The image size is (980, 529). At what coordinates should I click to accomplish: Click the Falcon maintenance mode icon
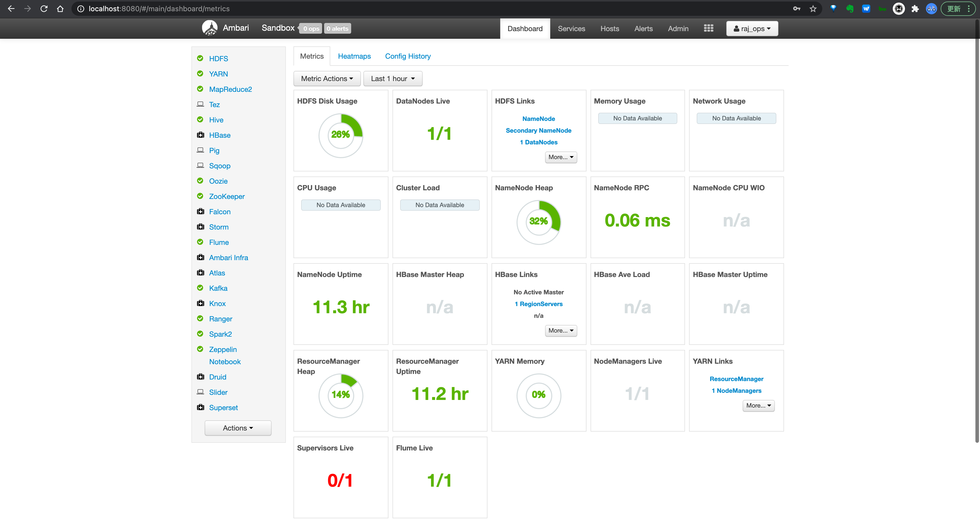[201, 211]
